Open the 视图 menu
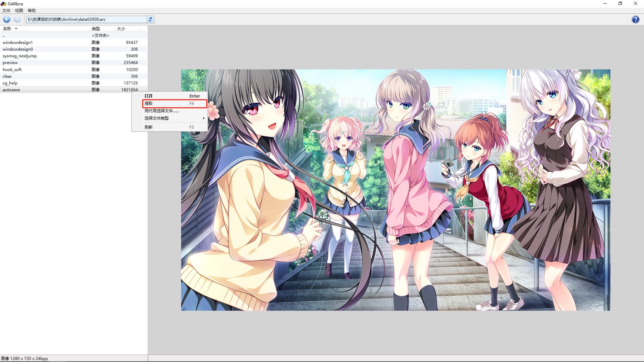Viewport: 644px width, 362px height. click(19, 10)
